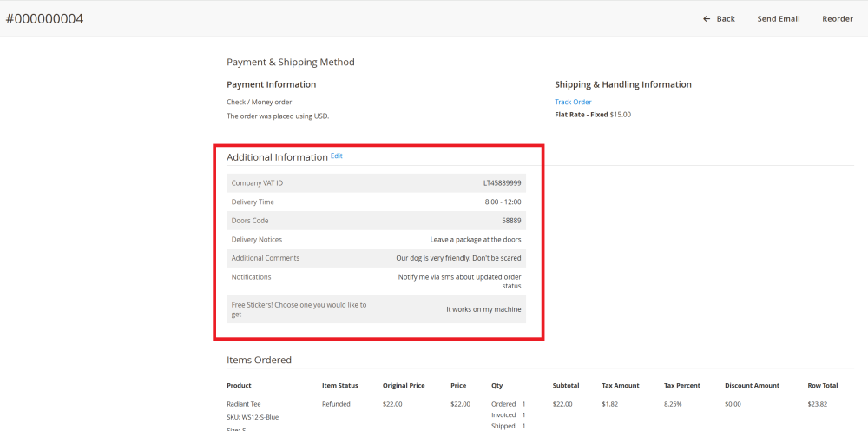Click Flat Rate - Fixed $15.00 text

593,116
